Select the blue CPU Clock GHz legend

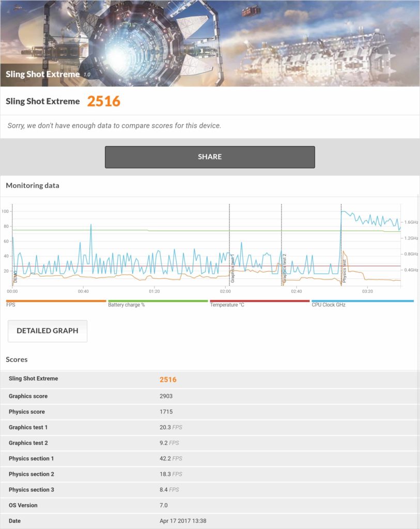pos(362,301)
